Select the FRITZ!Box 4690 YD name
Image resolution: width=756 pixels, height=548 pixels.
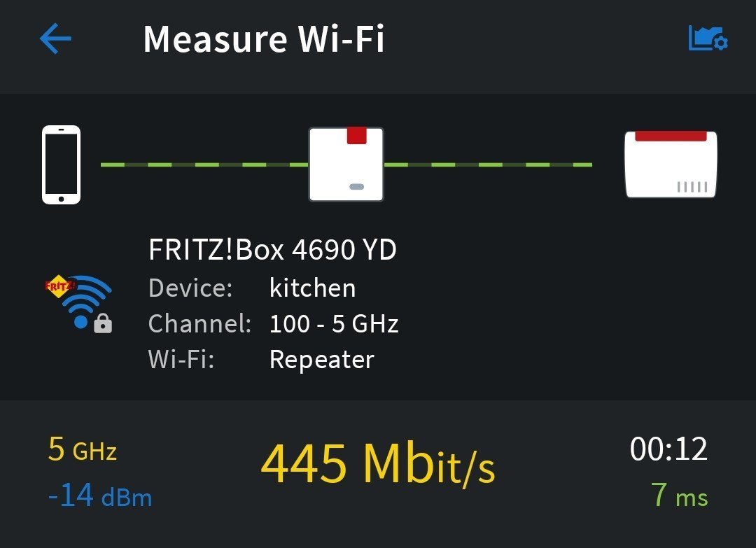272,250
